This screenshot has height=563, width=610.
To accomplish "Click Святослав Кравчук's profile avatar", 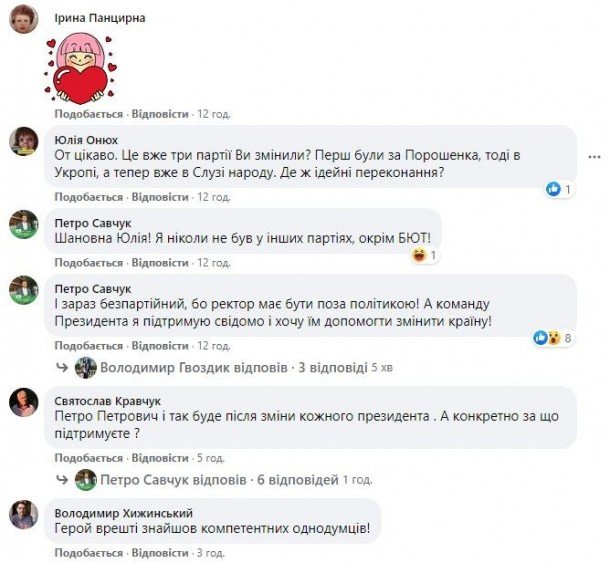I will 23,402.
